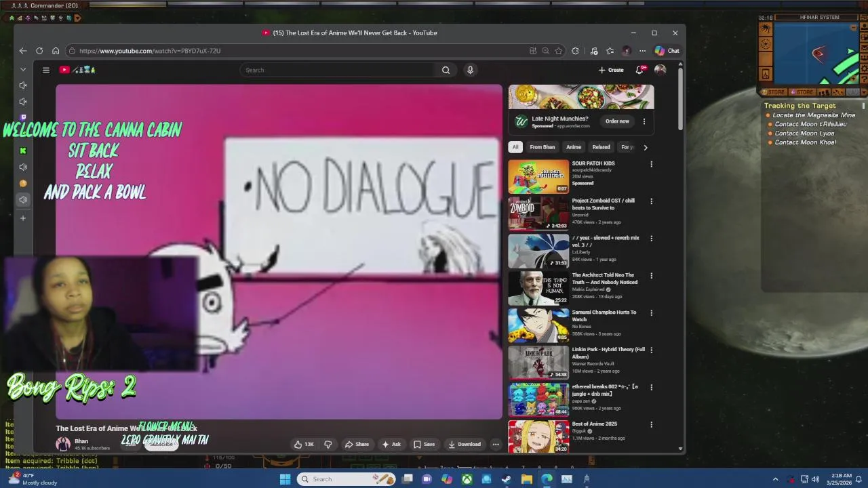Select Contact Moon Lyioa objective in game

pyautogui.click(x=804, y=134)
